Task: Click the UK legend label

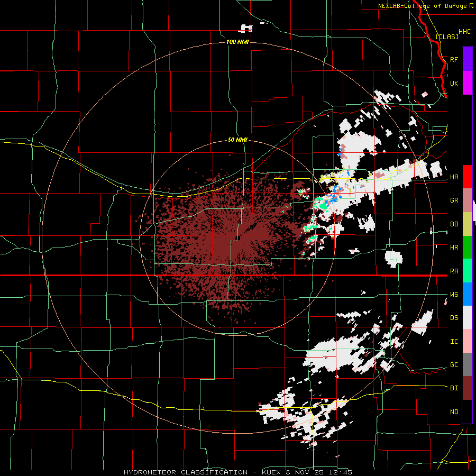Action: (454, 83)
